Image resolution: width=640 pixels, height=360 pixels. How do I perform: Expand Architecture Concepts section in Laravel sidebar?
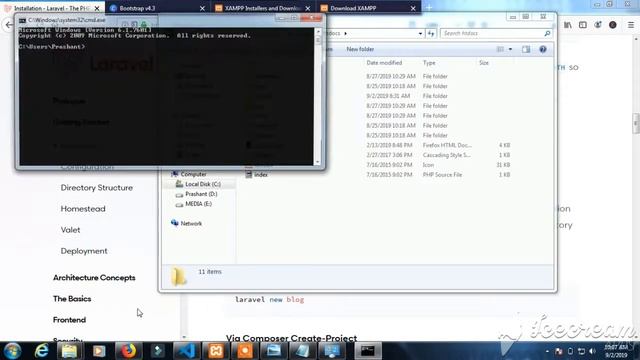pyautogui.click(x=94, y=278)
